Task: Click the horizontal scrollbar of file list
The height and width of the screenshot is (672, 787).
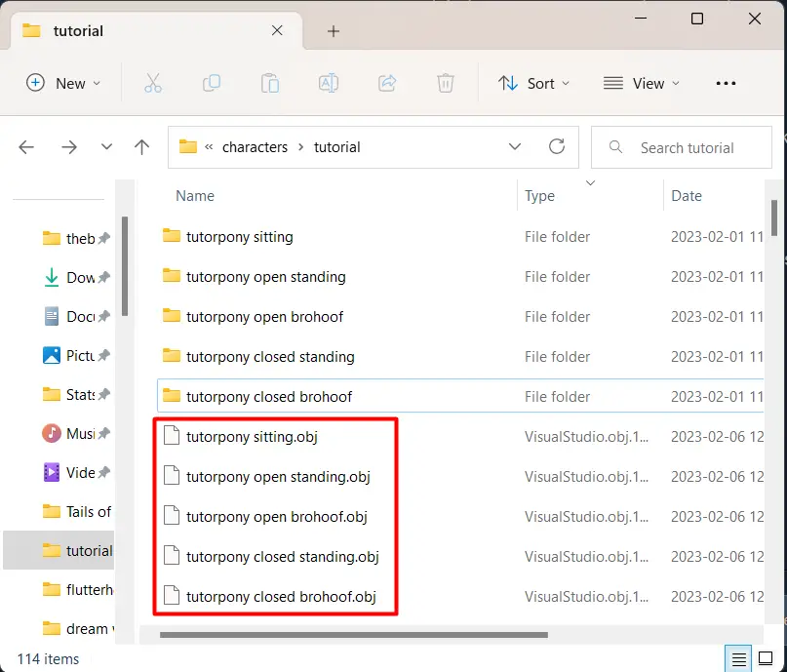Action: (x=353, y=635)
